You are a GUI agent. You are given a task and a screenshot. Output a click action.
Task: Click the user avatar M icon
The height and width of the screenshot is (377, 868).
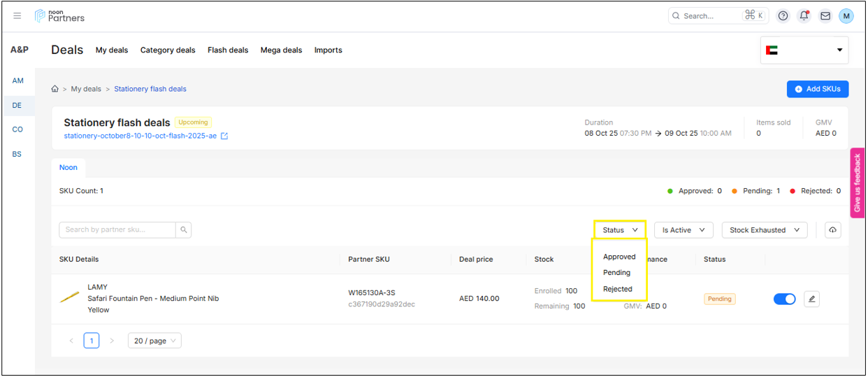(x=846, y=15)
